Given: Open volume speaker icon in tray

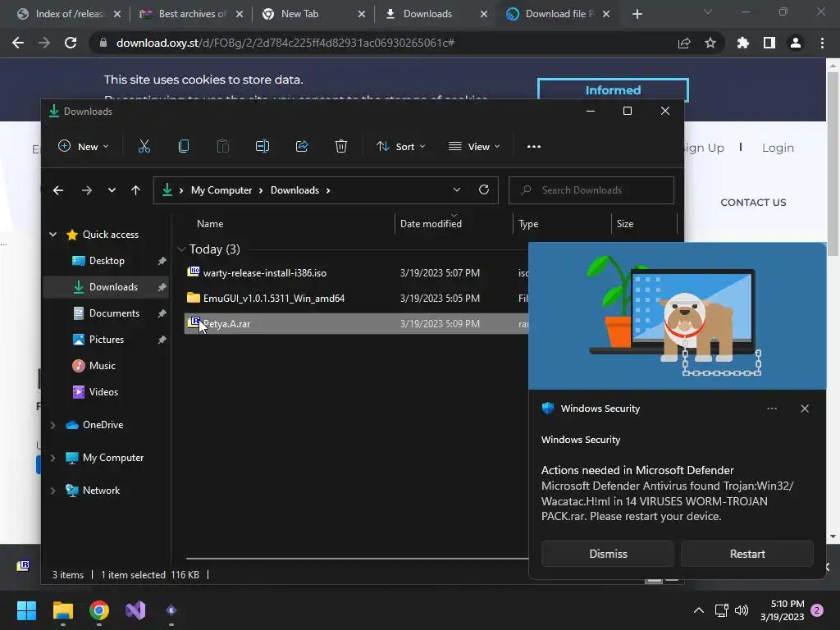Looking at the screenshot, I should click(742, 610).
